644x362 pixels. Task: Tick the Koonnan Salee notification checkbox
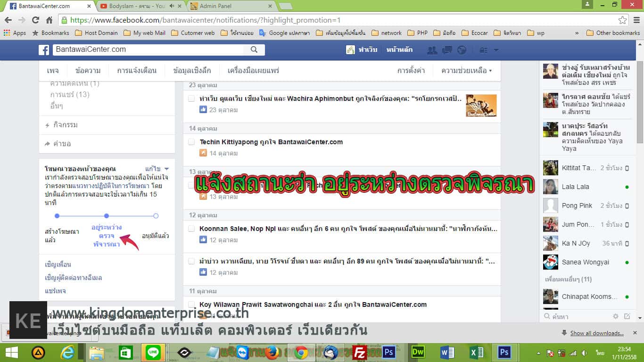pos(191,229)
